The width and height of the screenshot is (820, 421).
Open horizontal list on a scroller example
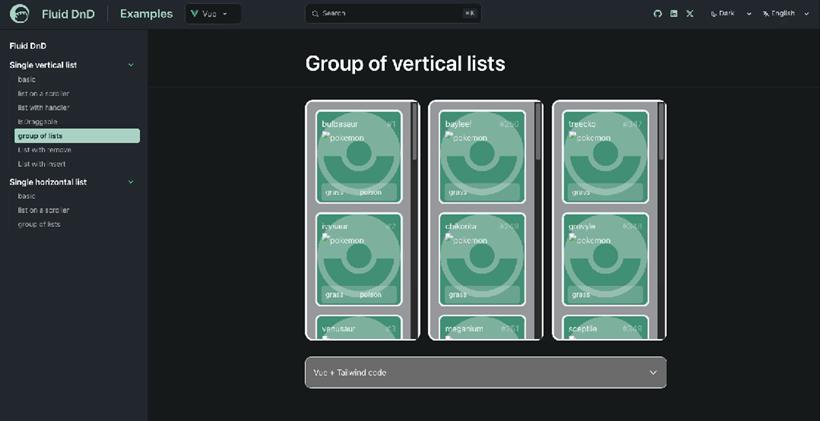[x=43, y=210]
